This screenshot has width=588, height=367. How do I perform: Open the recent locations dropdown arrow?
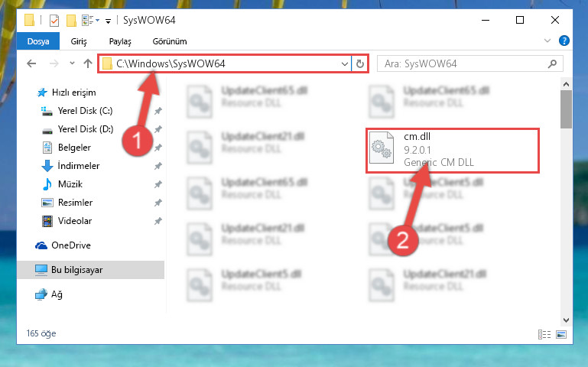72,63
